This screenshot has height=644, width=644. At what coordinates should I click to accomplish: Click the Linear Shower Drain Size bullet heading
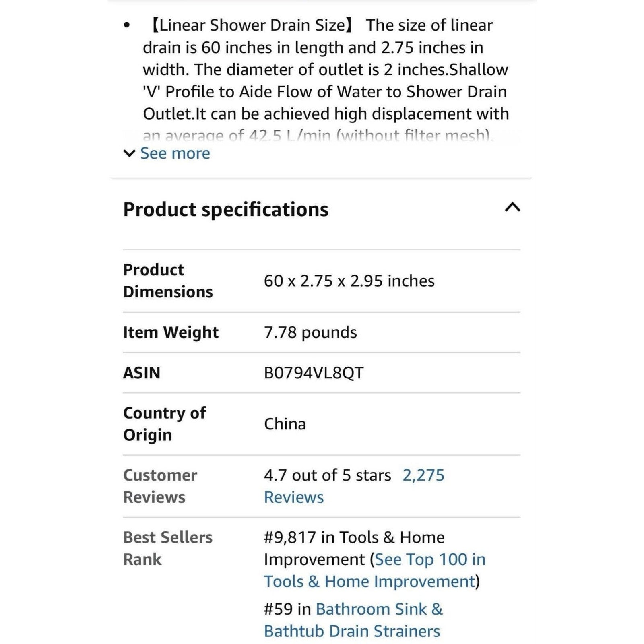pos(252,25)
